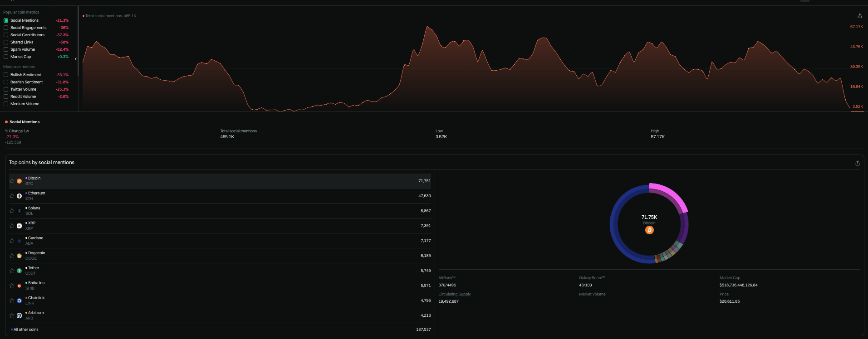Enable the Bearish Sentiment checkbox
Screen dimensions: 868x339
6,82
